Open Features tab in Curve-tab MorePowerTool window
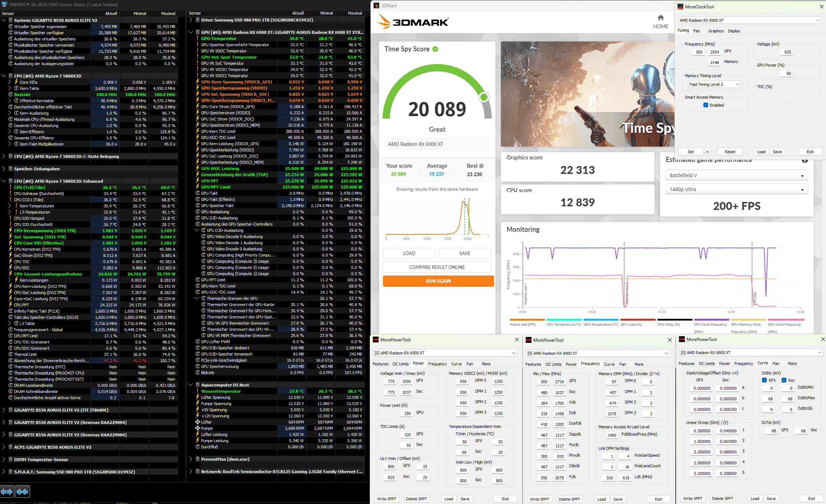826x504 pixels. (687, 364)
